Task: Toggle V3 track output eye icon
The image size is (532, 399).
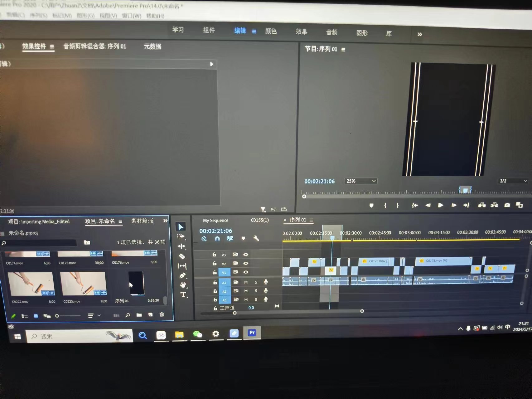Action: tap(246, 255)
